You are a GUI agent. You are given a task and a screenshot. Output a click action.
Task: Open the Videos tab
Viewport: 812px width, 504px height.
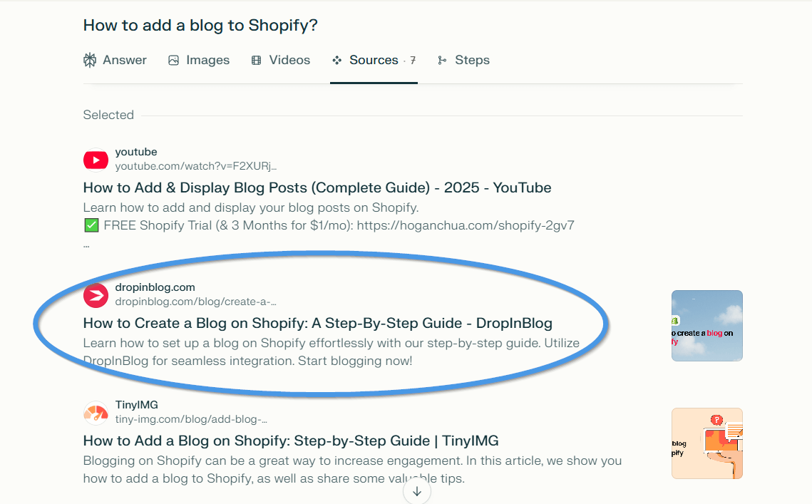click(289, 61)
